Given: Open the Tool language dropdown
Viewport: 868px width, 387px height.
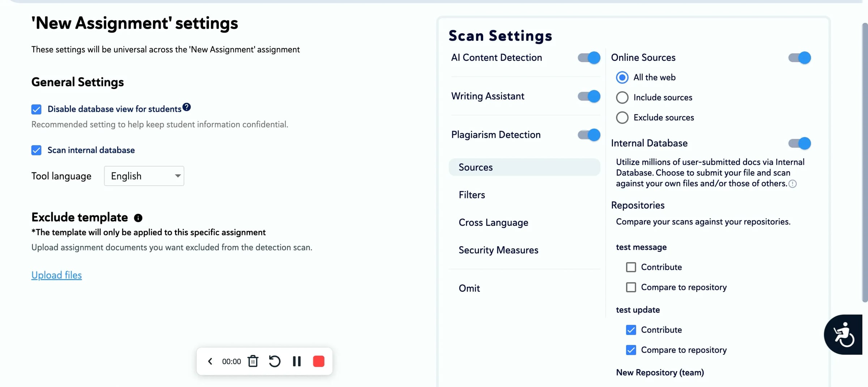Looking at the screenshot, I should point(144,176).
